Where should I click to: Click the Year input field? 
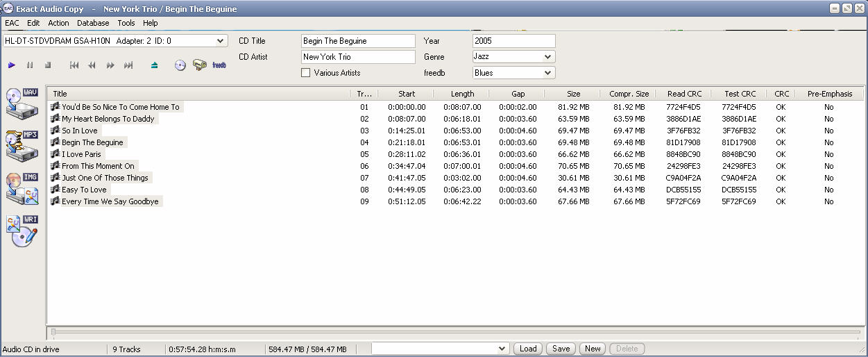pos(514,41)
